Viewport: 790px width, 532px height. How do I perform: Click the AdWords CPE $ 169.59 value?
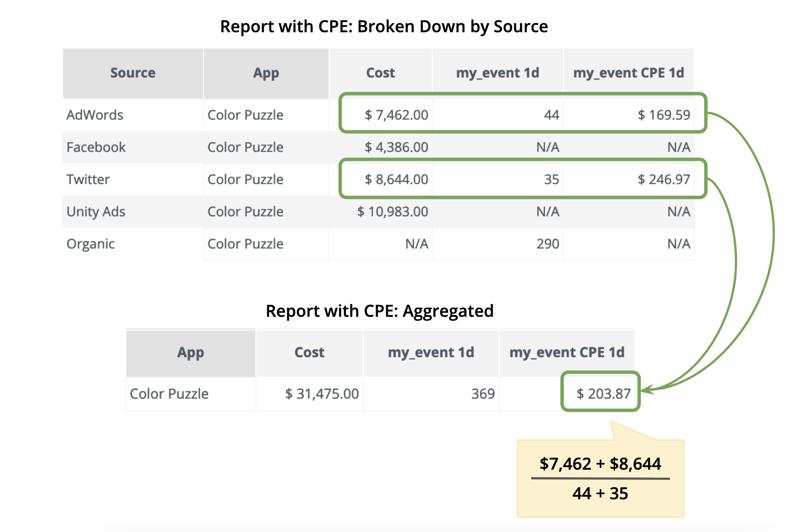click(x=664, y=115)
